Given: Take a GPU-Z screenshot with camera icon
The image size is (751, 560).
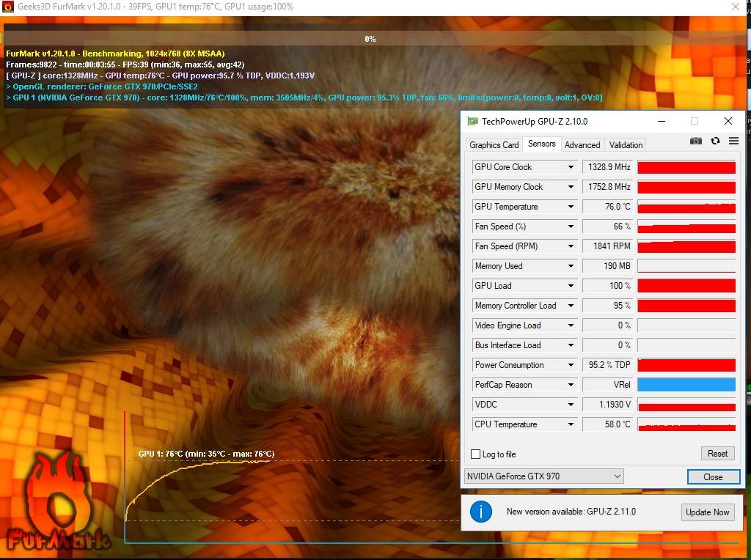Looking at the screenshot, I should coord(696,141).
